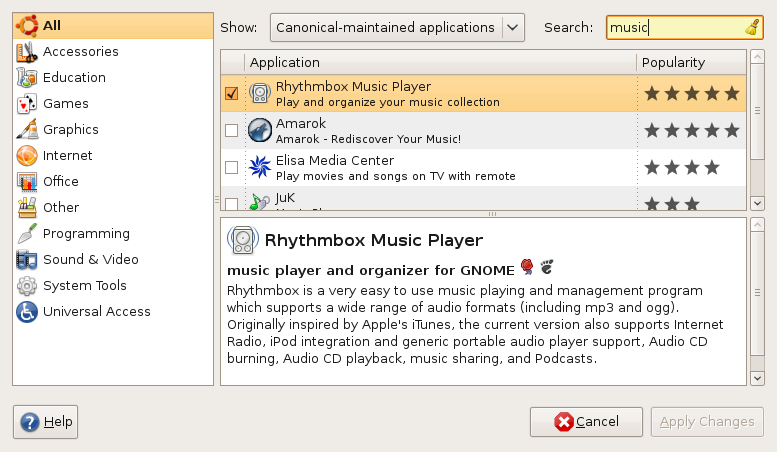Click the Apply Changes button

coord(707,422)
